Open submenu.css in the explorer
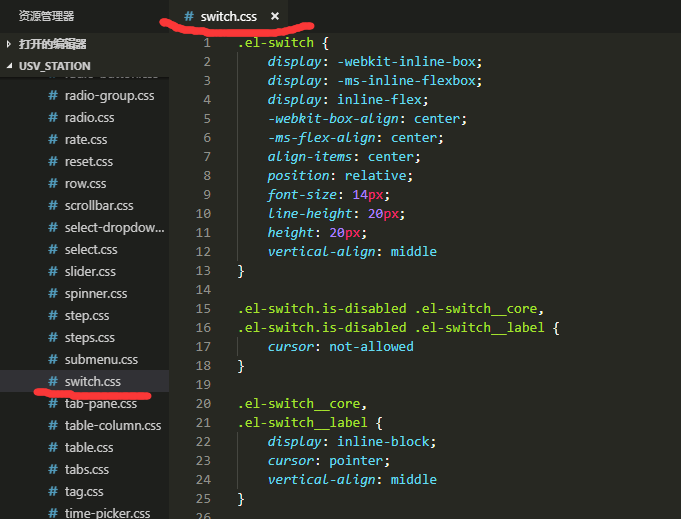This screenshot has width=681, height=519. [101, 360]
